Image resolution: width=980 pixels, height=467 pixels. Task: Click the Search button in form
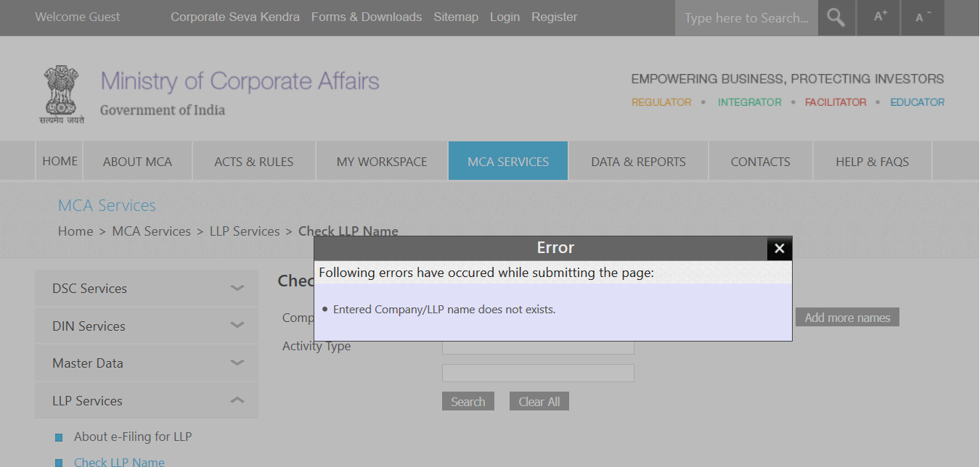coord(468,401)
